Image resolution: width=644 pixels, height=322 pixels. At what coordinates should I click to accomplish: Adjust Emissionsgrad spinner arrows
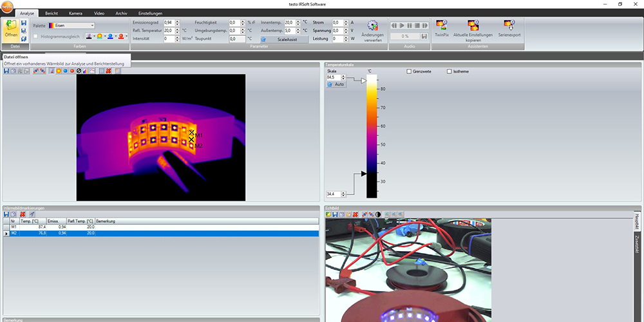pyautogui.click(x=178, y=23)
